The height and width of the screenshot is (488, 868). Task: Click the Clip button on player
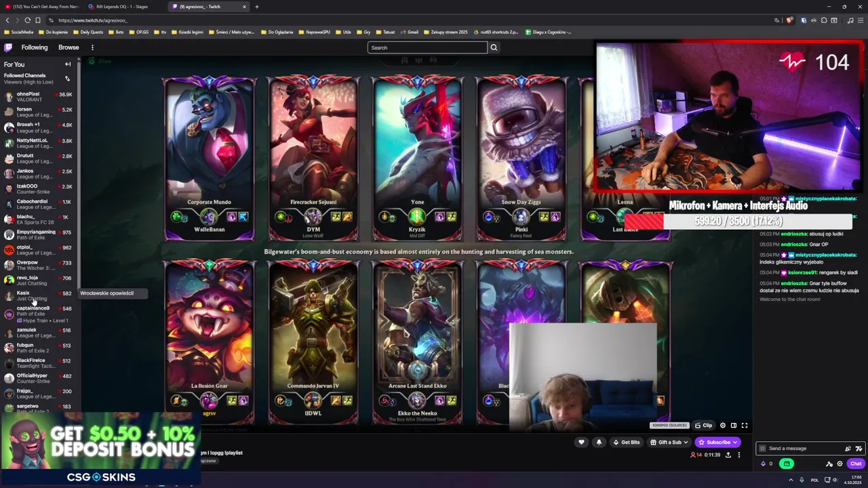point(704,426)
